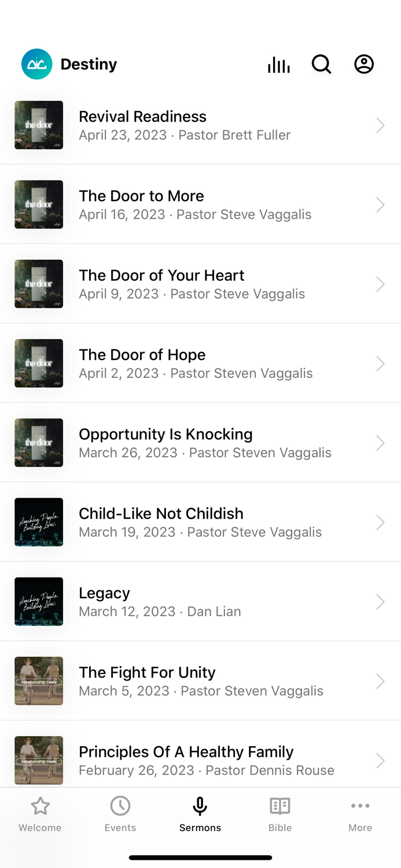
Task: Open the Bible book icon
Action: pyautogui.click(x=280, y=805)
